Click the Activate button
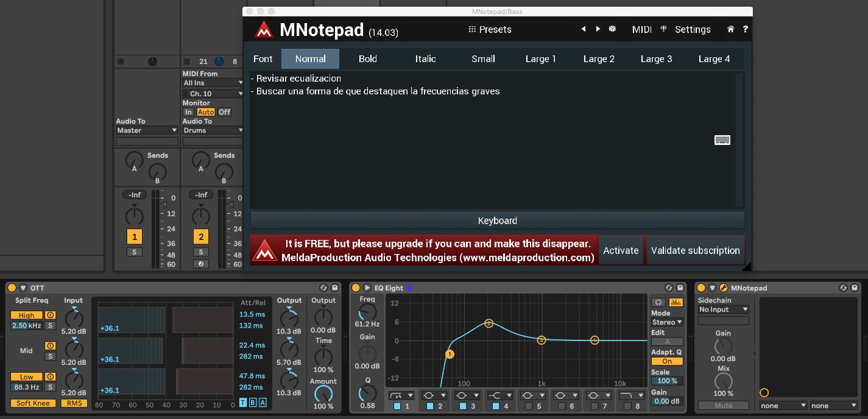The width and height of the screenshot is (868, 419). pyautogui.click(x=621, y=250)
